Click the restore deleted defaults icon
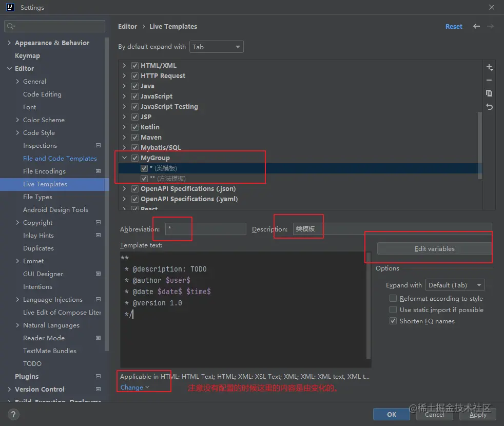The height and width of the screenshot is (426, 504). (489, 107)
